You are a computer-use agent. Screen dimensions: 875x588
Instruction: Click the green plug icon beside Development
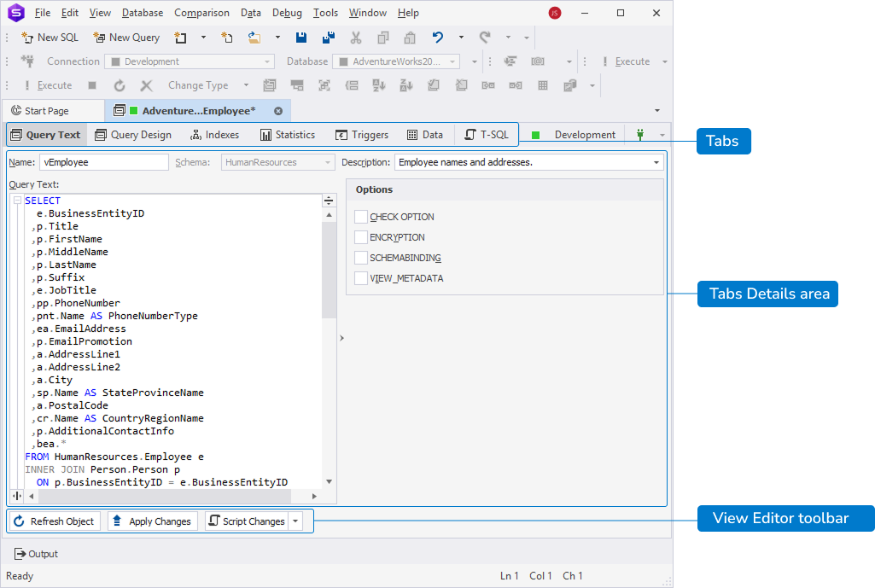[x=640, y=135]
